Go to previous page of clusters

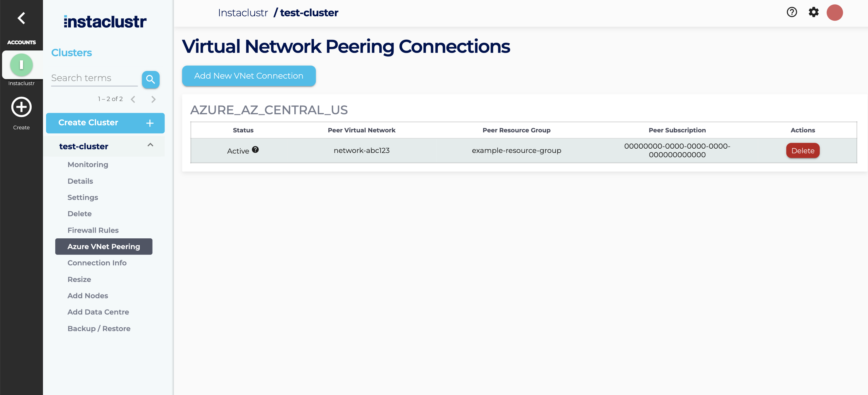133,99
